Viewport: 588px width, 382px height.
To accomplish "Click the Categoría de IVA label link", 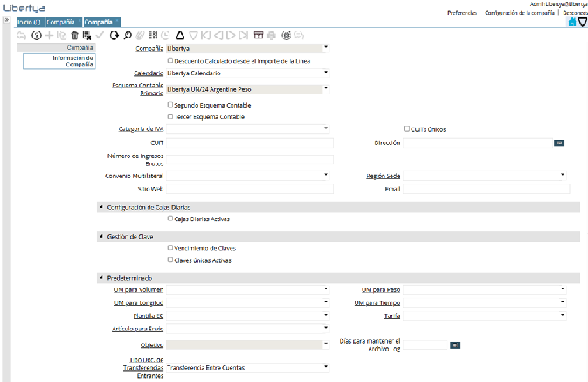I will 141,128.
